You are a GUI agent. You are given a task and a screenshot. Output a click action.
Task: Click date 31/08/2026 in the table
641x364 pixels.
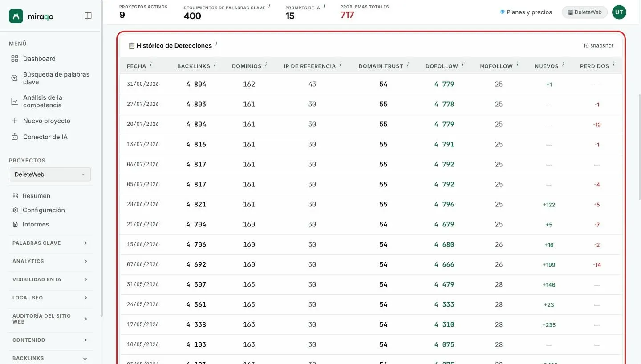(143, 84)
